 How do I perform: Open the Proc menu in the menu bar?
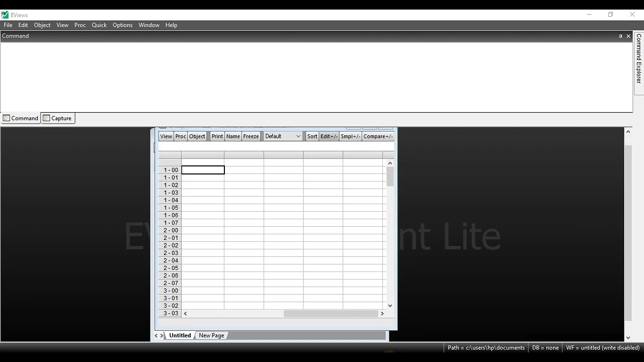tap(80, 25)
